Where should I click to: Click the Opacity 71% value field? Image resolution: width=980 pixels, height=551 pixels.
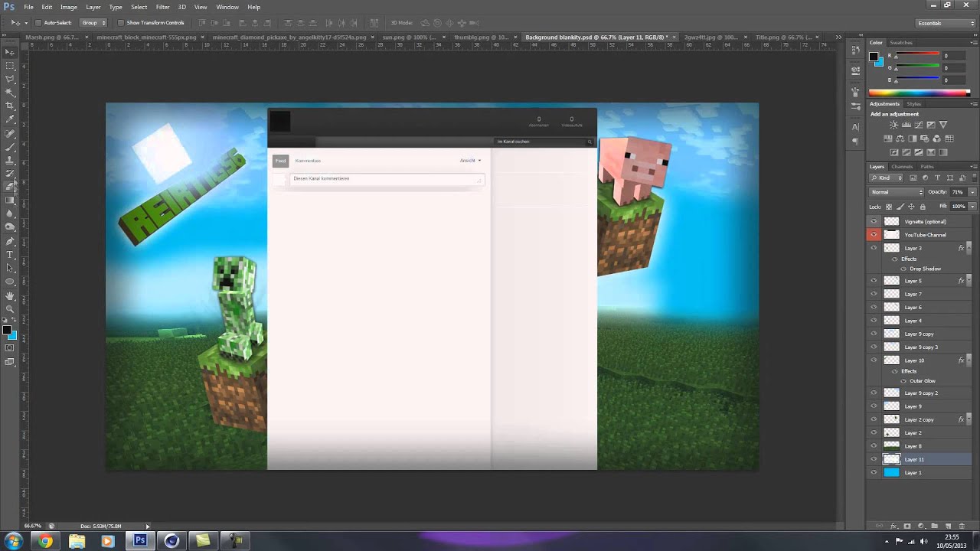coord(959,192)
